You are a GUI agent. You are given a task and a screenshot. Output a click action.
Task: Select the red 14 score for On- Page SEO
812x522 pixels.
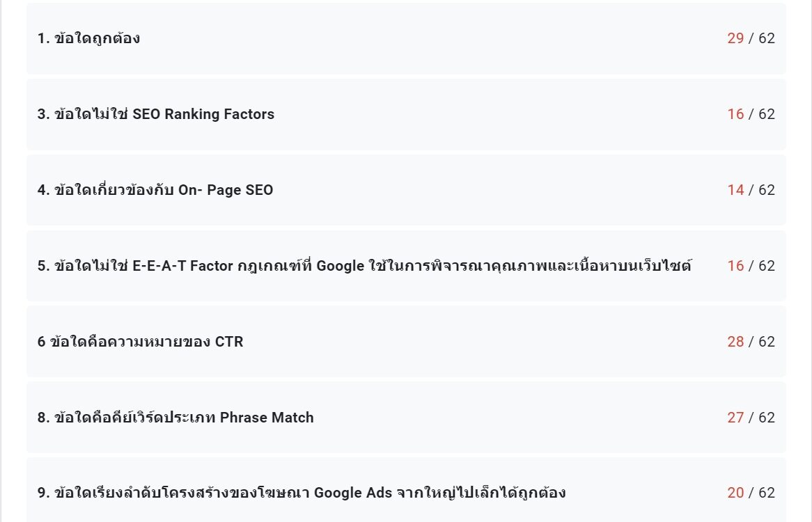(x=735, y=190)
